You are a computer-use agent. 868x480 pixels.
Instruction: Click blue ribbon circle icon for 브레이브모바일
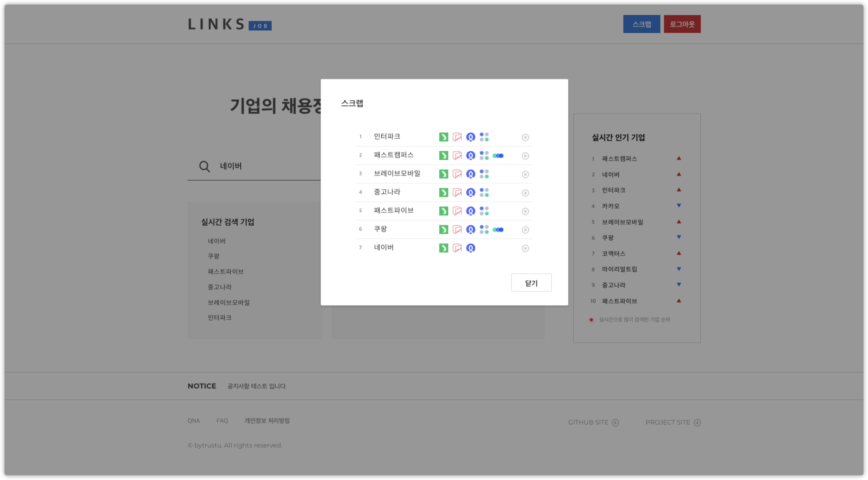coord(470,174)
